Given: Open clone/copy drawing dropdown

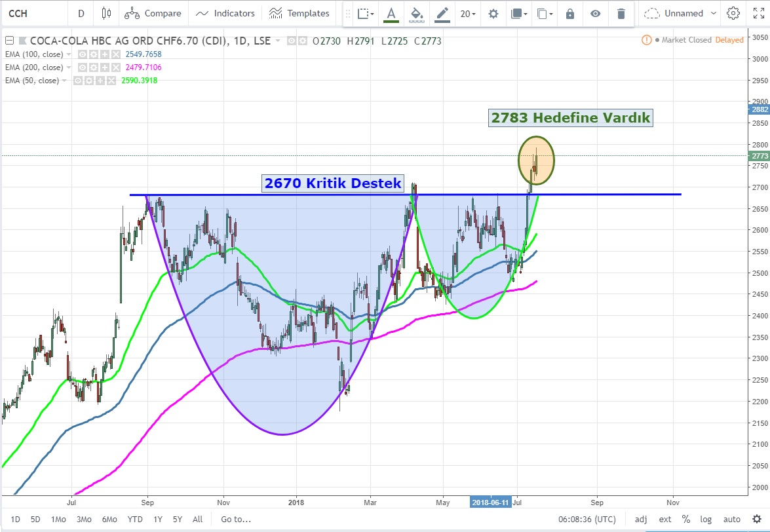Looking at the screenshot, I should pos(544,14).
